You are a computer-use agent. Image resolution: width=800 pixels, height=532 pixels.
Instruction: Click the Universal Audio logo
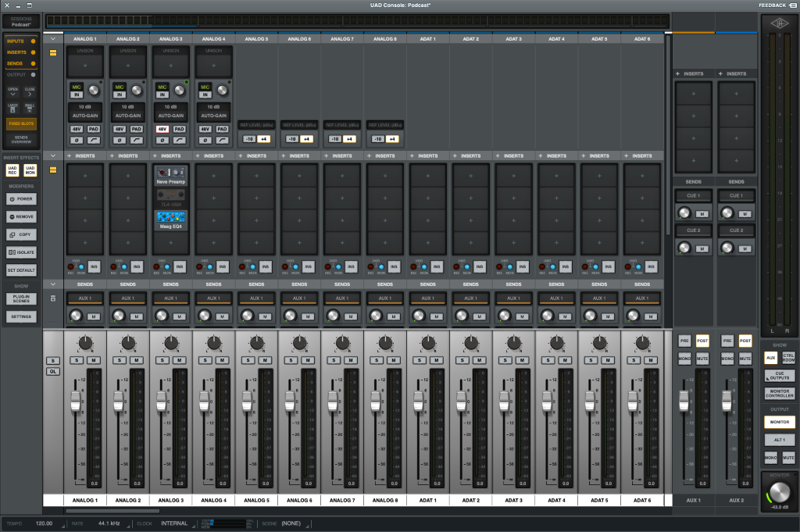tap(779, 23)
